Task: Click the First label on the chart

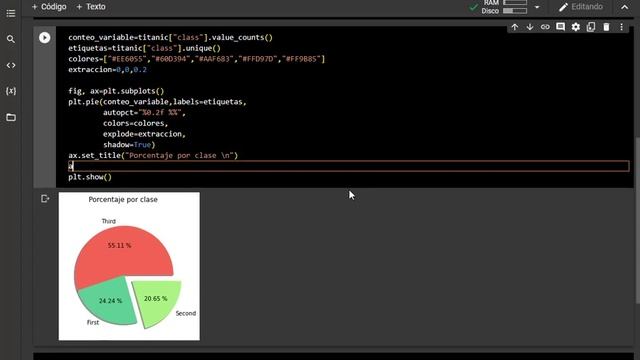Action: [x=93, y=322]
